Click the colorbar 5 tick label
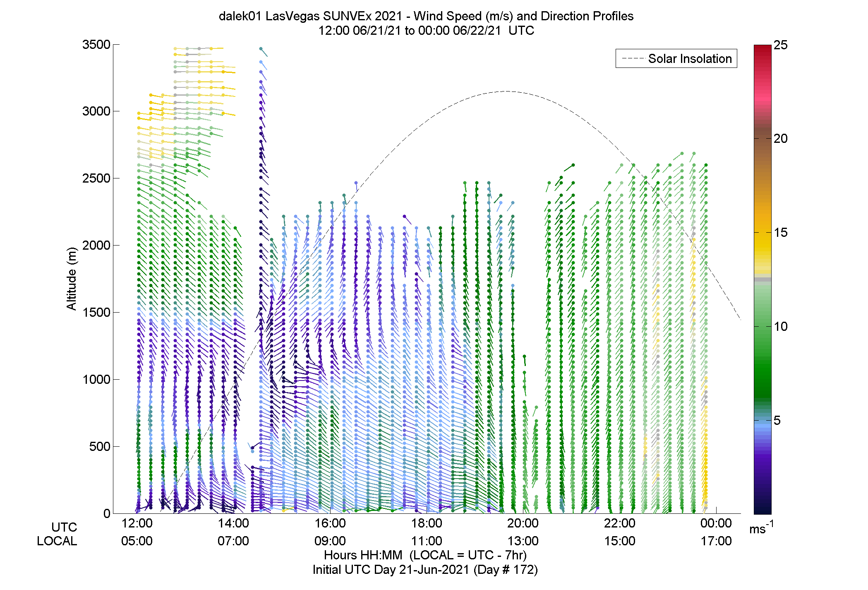 [777, 420]
